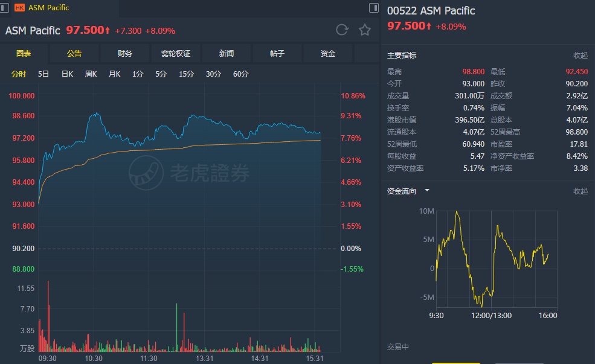Toggle the right panel icon
This screenshot has height=364, width=595.
coord(374,8)
